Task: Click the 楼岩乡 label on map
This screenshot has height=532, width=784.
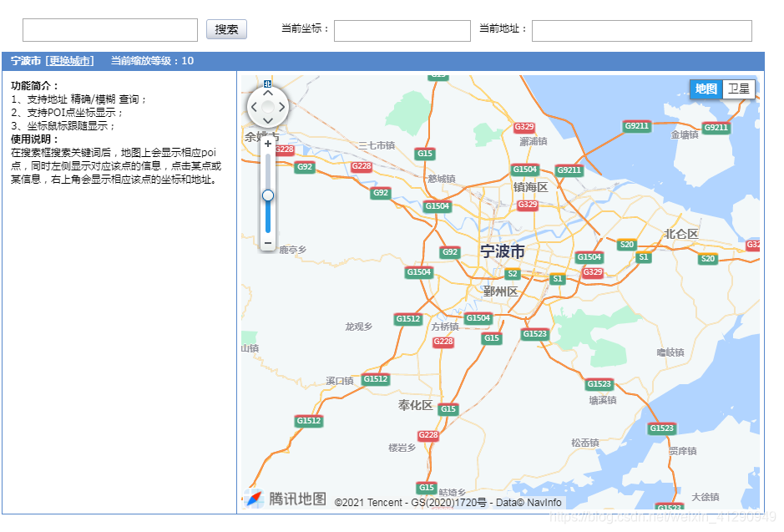Action: 402,448
